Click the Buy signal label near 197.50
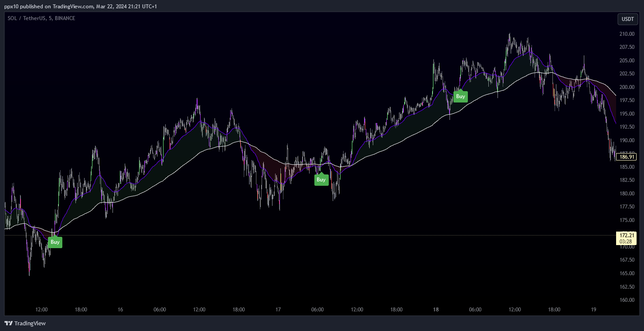The width and height of the screenshot is (644, 331). tap(460, 96)
